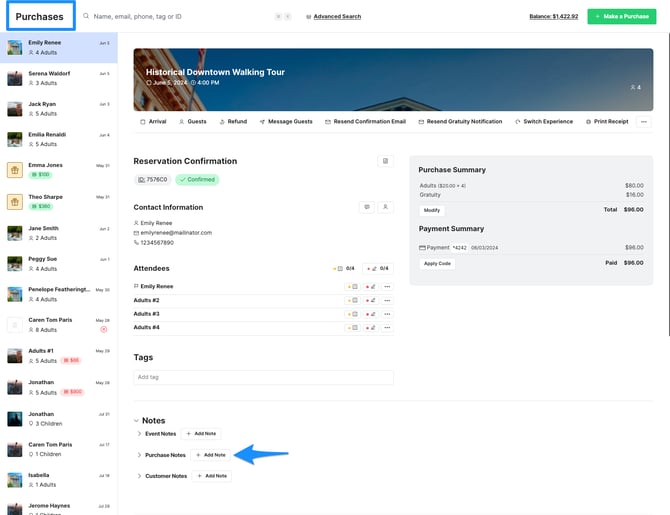Collapse the Notes section chevron
Viewport: 670px width, 515px height.
136,421
